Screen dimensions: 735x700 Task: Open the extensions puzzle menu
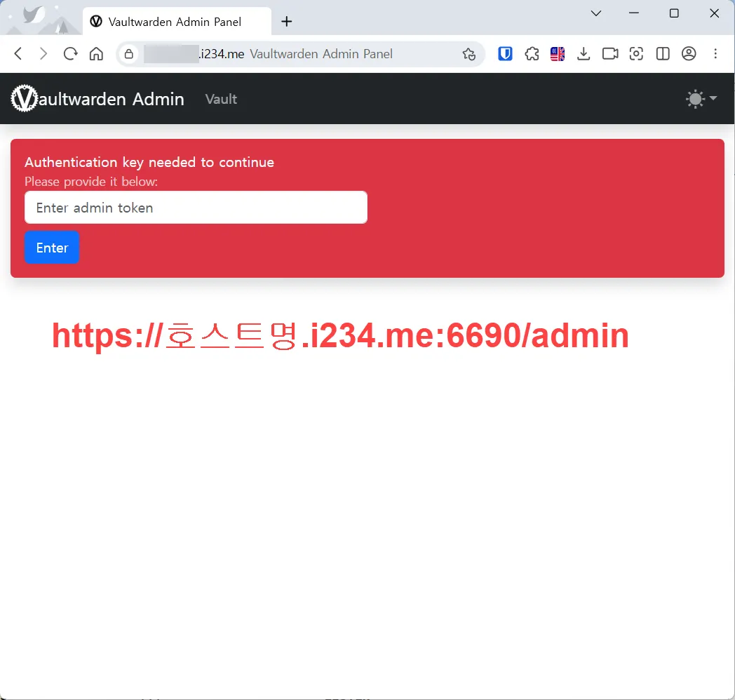point(532,54)
